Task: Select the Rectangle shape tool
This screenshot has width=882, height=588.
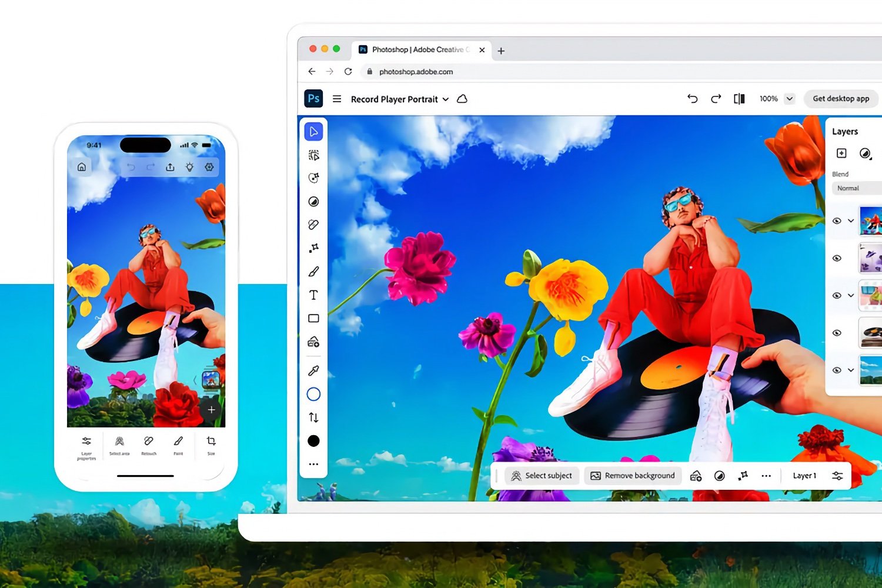Action: (313, 318)
